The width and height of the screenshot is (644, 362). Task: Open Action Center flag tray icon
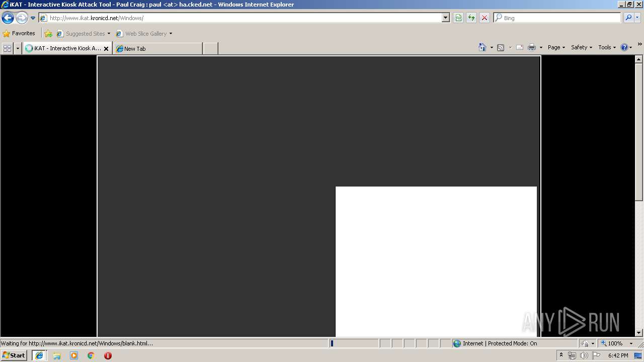tap(596, 355)
